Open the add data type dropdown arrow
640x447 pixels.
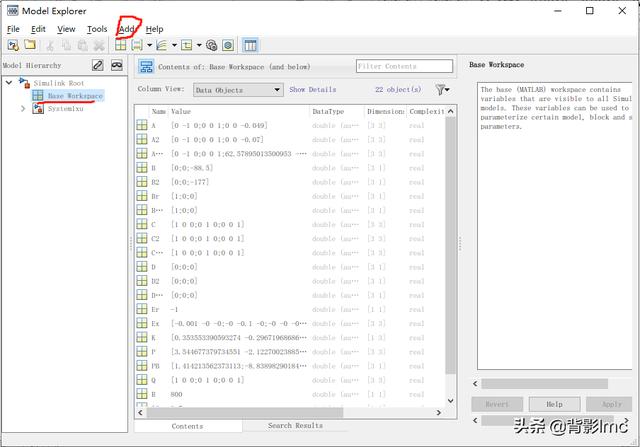pyautogui.click(x=199, y=45)
